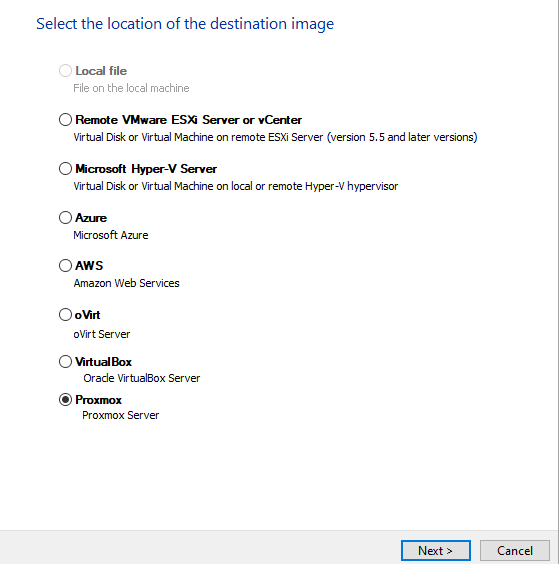Click the 'File on the local machine' description
This screenshot has height=564, width=559.
pyautogui.click(x=131, y=88)
